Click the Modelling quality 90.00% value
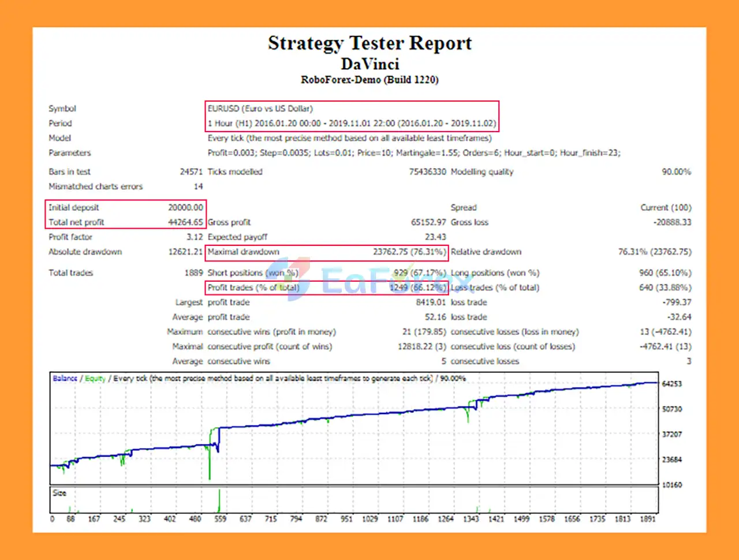739x560 pixels. [676, 171]
